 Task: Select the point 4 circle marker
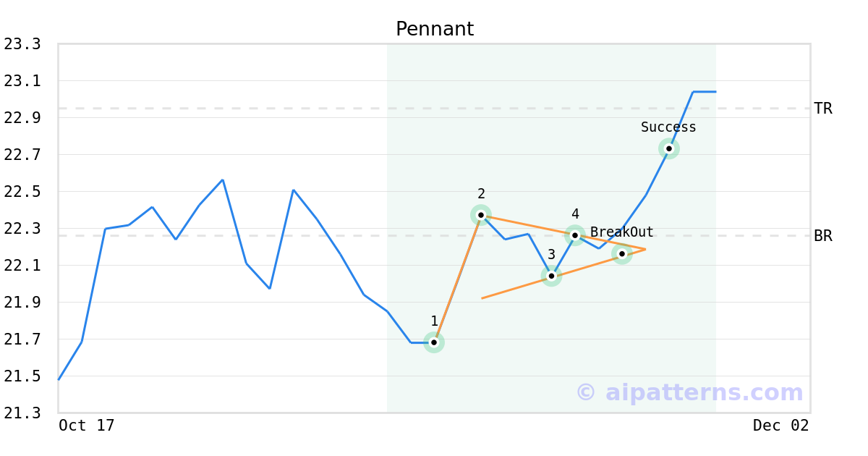tap(575, 235)
